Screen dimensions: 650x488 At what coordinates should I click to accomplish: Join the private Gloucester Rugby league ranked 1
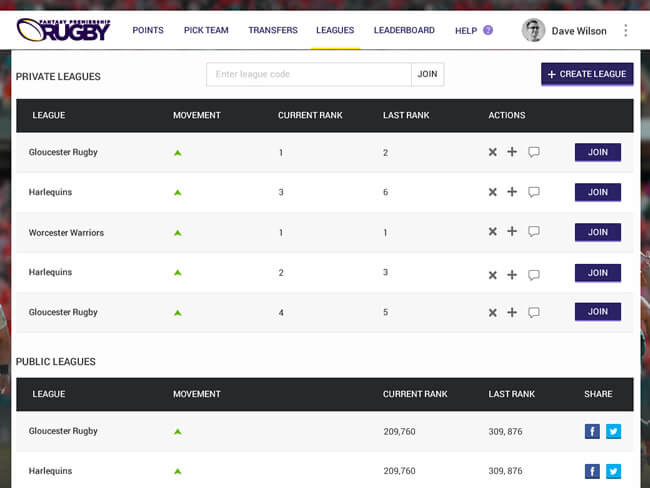[x=598, y=152]
